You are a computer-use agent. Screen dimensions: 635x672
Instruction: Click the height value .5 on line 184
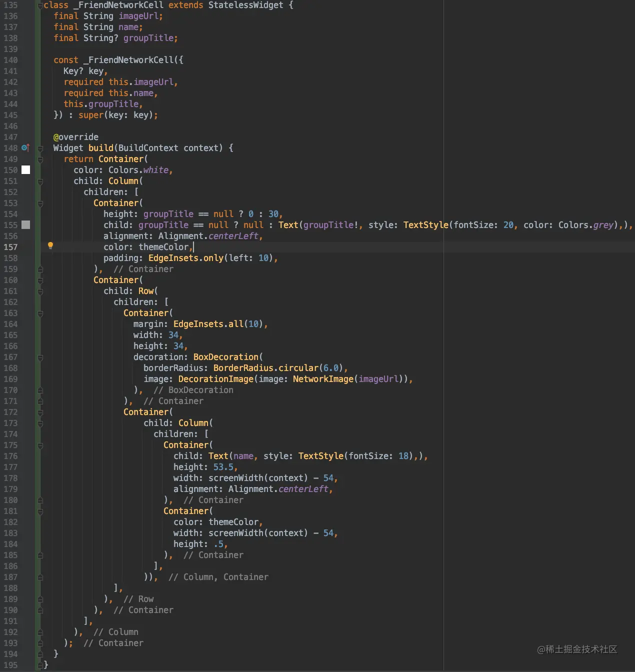coord(218,544)
